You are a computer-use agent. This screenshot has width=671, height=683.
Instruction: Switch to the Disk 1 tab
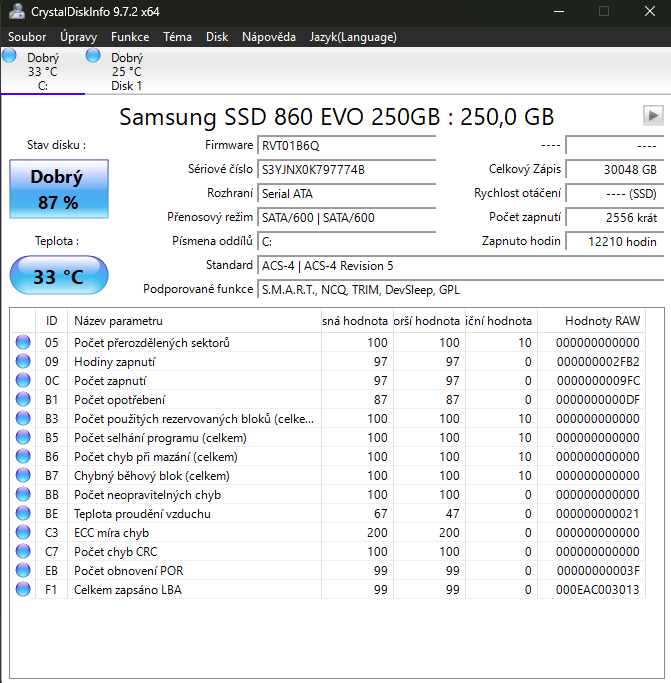tap(126, 72)
